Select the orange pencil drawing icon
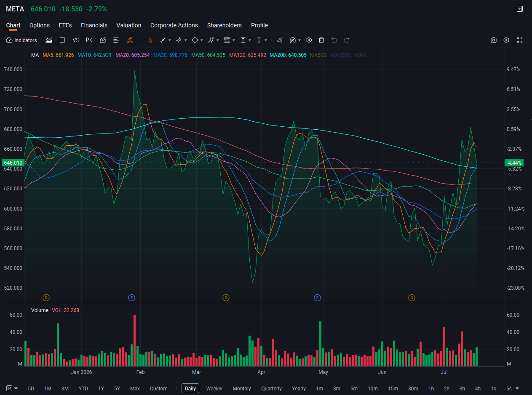532x395 pixels. (130, 40)
